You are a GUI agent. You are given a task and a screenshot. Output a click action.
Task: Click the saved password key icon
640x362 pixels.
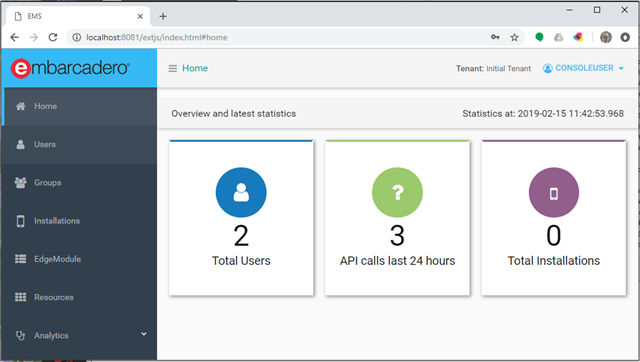(x=495, y=38)
